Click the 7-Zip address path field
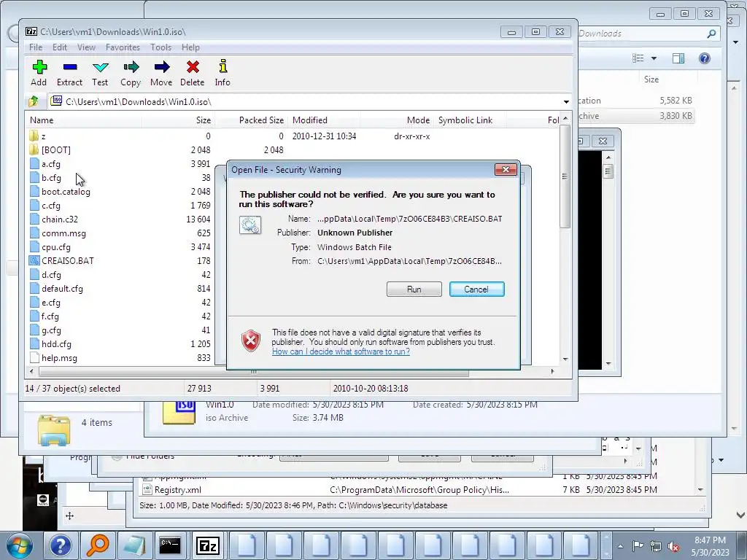Viewport: 747px width, 560px height. coord(305,102)
